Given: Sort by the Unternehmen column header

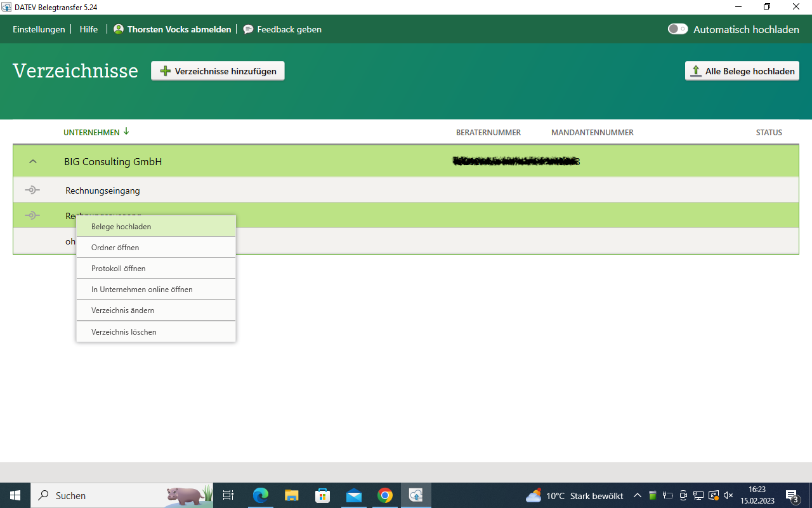Looking at the screenshot, I should coord(91,133).
